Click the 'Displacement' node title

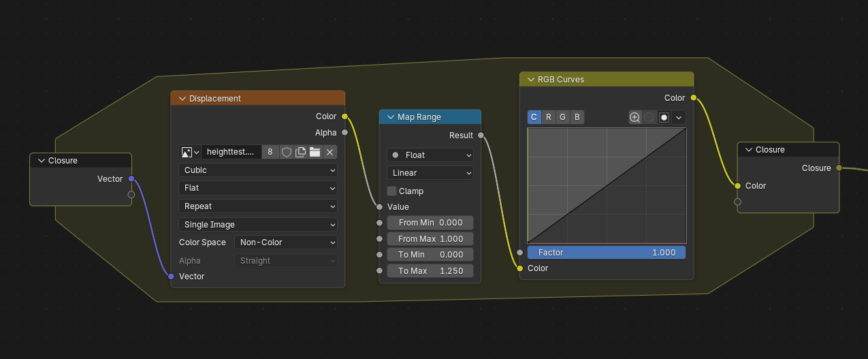[x=215, y=99]
